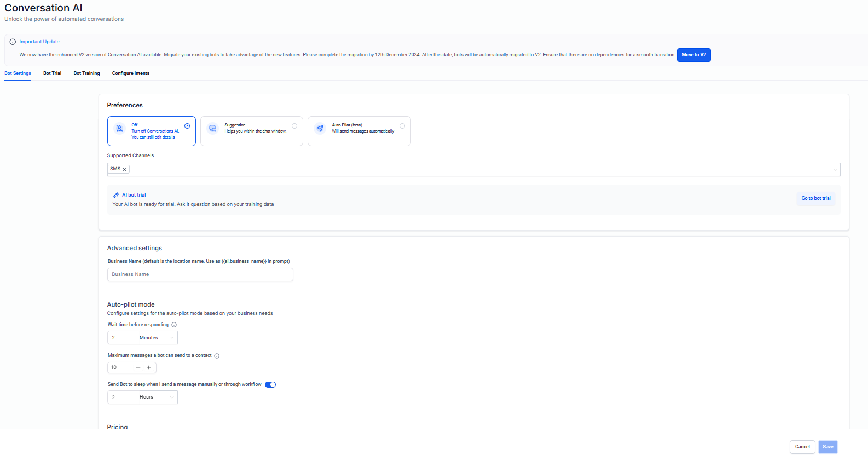This screenshot has height=455, width=868.
Task: Click the Important Update info icon
Action: pyautogui.click(x=13, y=42)
